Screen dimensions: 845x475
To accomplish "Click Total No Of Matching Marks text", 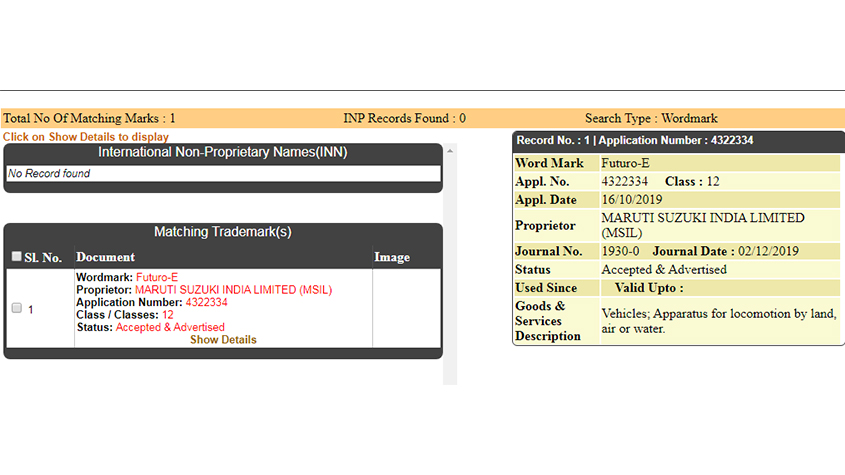I will tap(89, 118).
